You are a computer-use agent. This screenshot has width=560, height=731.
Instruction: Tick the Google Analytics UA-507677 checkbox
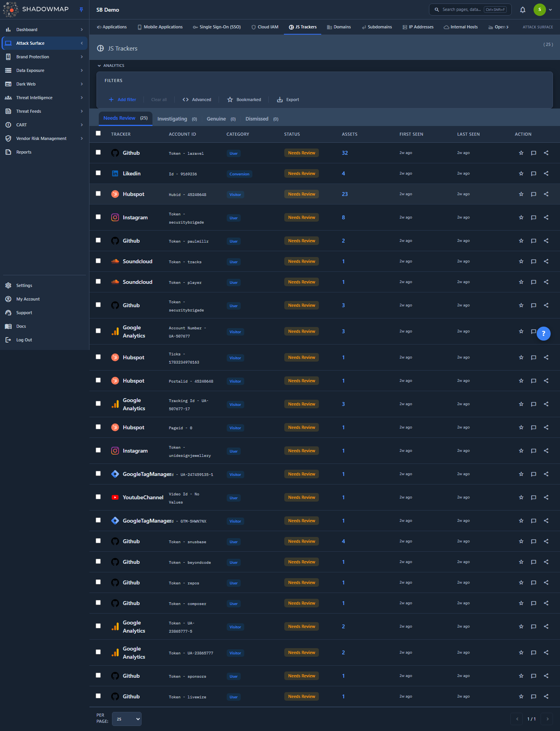pos(98,331)
